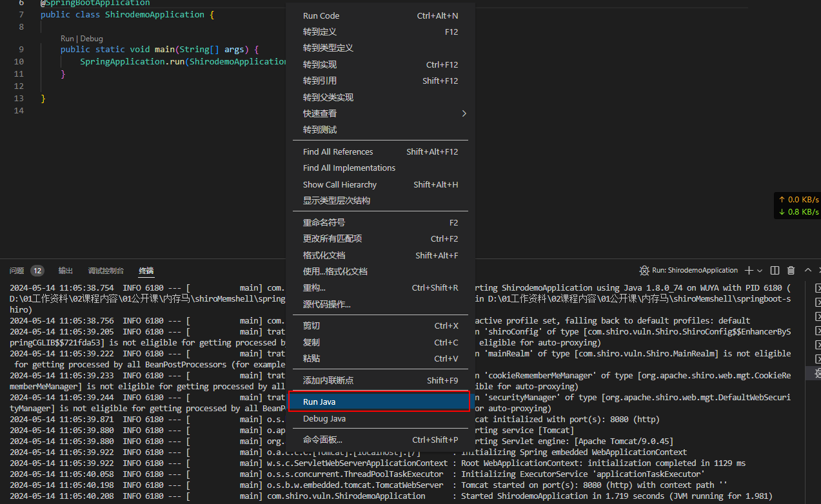This screenshot has height=504, width=821.
Task: Switch to the 输出 panel tab
Action: (x=66, y=271)
